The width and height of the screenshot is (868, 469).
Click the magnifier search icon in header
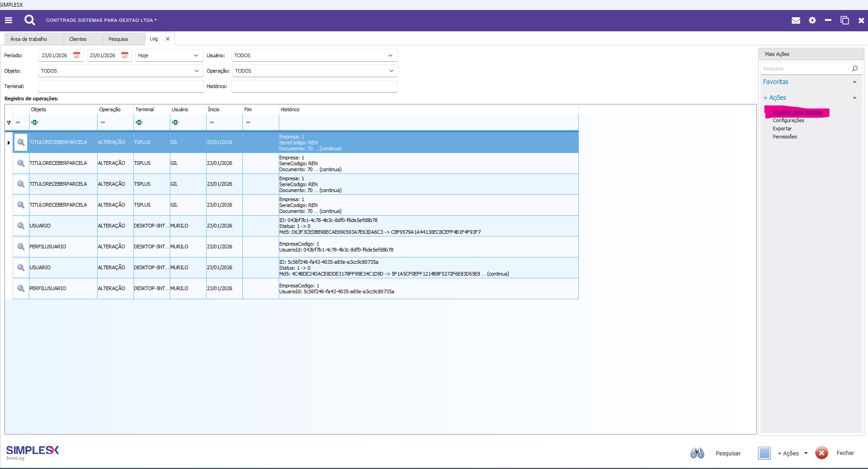30,20
